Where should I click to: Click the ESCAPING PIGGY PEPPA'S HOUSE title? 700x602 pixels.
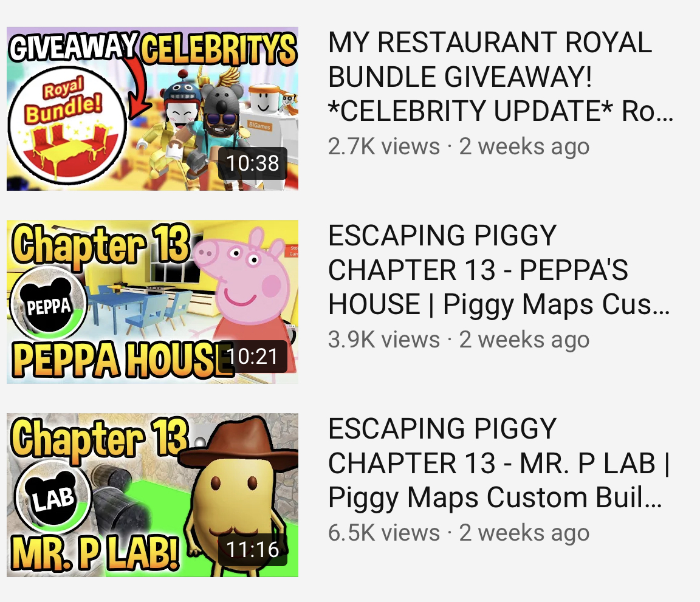(x=499, y=270)
